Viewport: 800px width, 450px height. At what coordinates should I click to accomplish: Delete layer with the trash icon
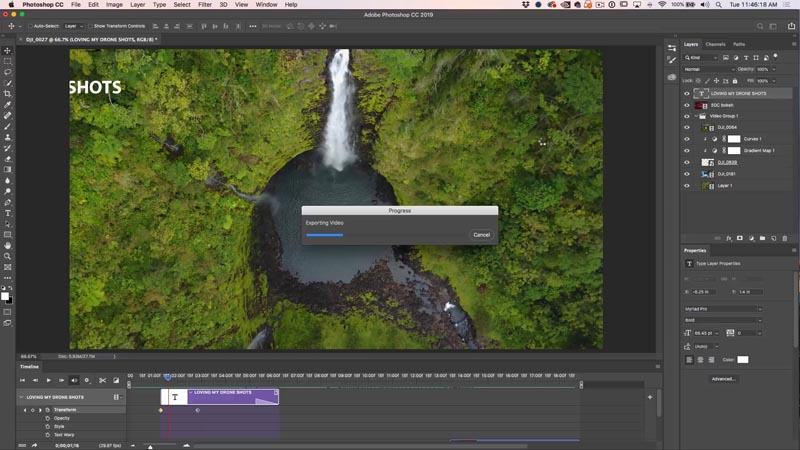click(785, 238)
